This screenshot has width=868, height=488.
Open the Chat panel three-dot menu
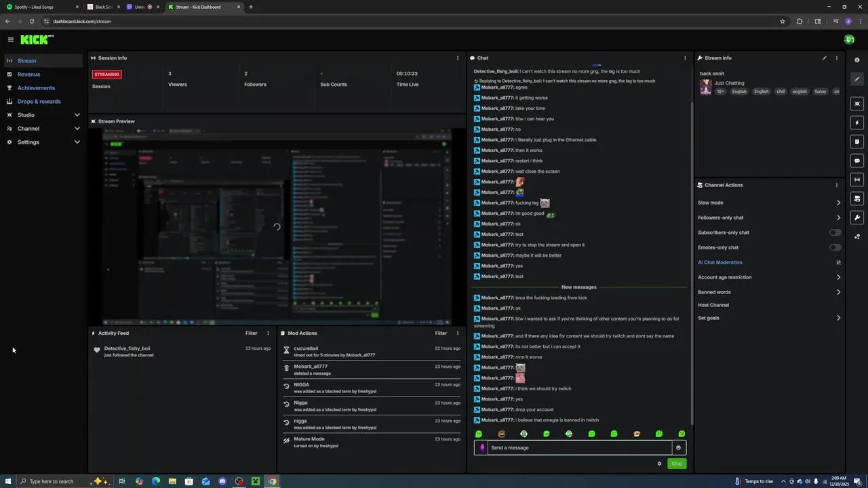[x=685, y=58]
